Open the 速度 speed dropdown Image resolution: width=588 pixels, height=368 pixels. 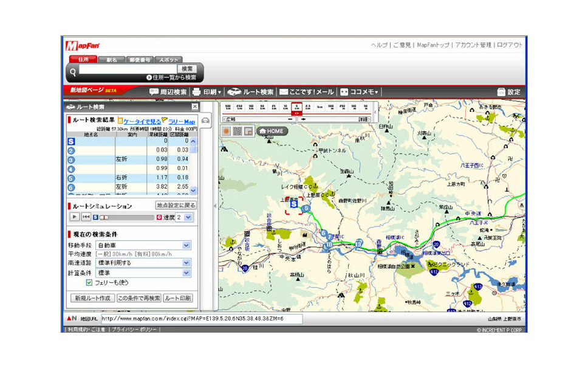coord(184,217)
